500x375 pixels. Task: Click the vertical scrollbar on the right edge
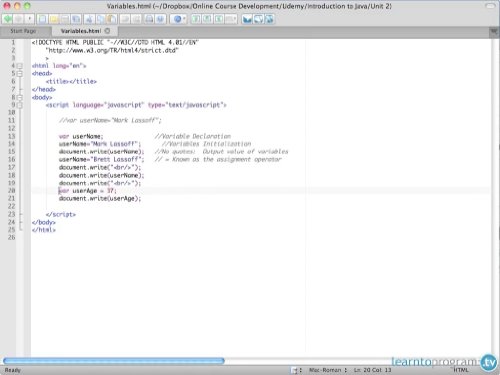(495, 198)
